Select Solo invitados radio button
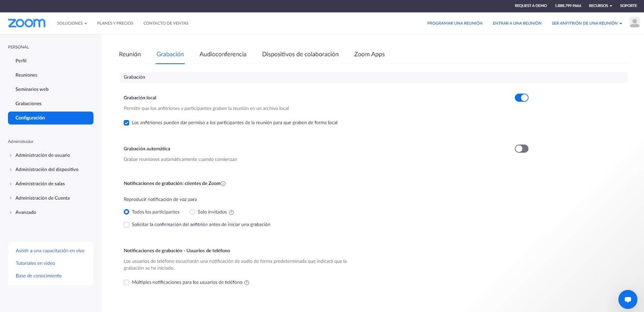This screenshot has height=312, width=644. point(192,212)
